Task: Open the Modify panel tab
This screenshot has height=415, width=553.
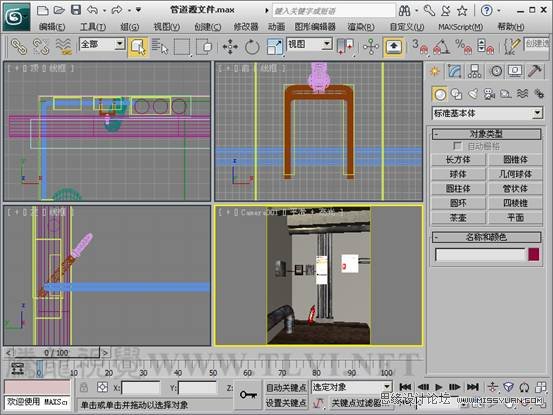Action: coord(454,72)
